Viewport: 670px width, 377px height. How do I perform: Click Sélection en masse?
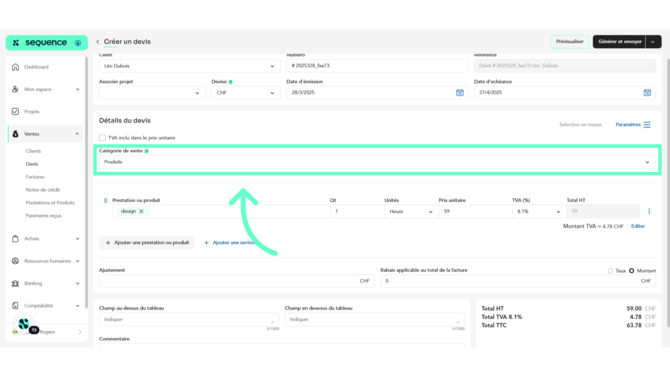(x=580, y=124)
